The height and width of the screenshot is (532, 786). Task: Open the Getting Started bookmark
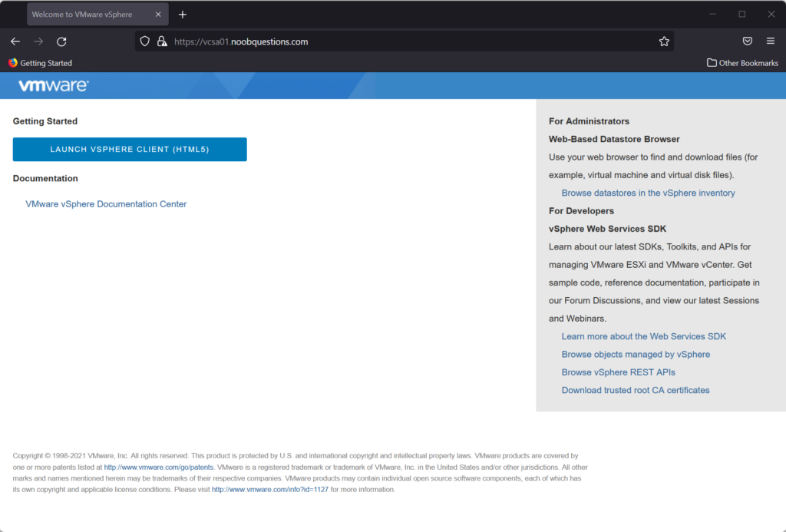pos(40,63)
